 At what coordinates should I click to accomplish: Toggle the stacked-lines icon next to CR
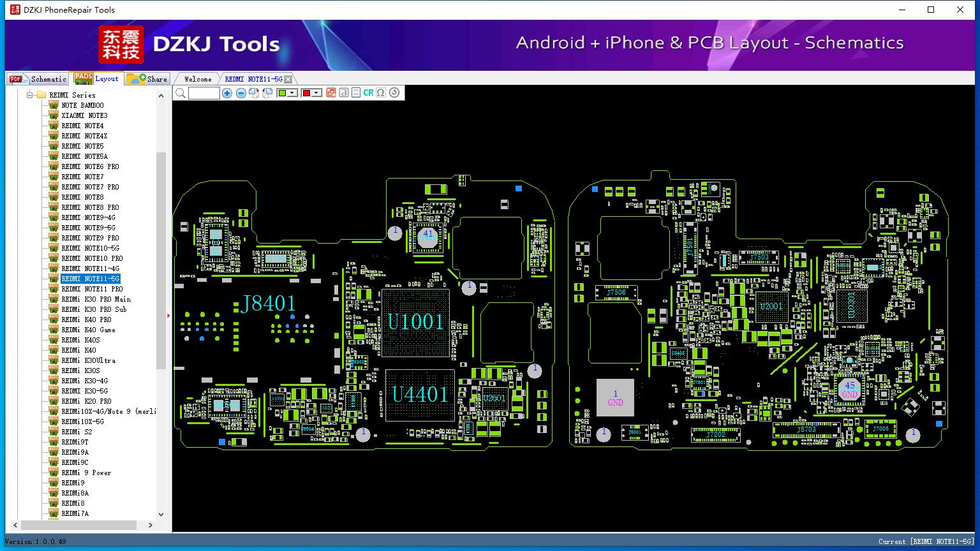click(x=355, y=93)
